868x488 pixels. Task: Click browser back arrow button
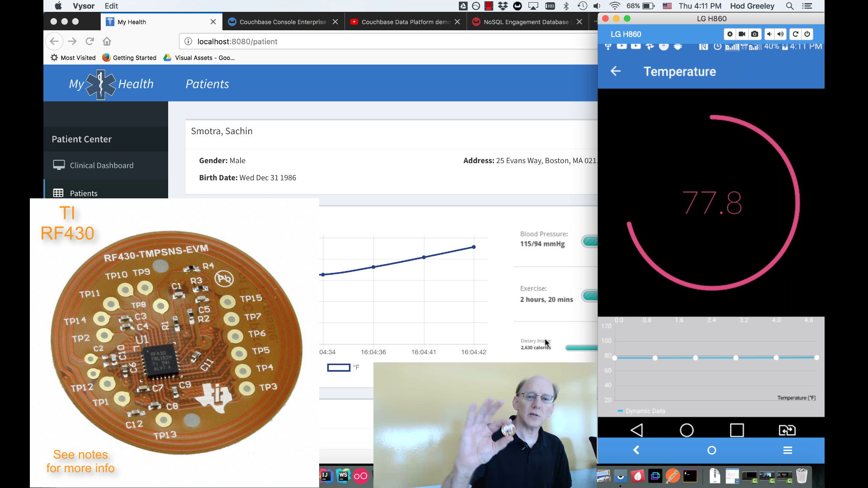coord(54,41)
